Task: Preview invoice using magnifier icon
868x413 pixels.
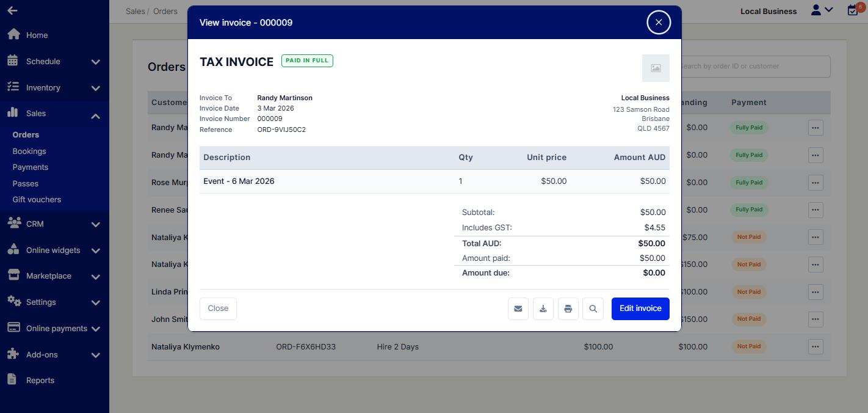Action: [593, 309]
